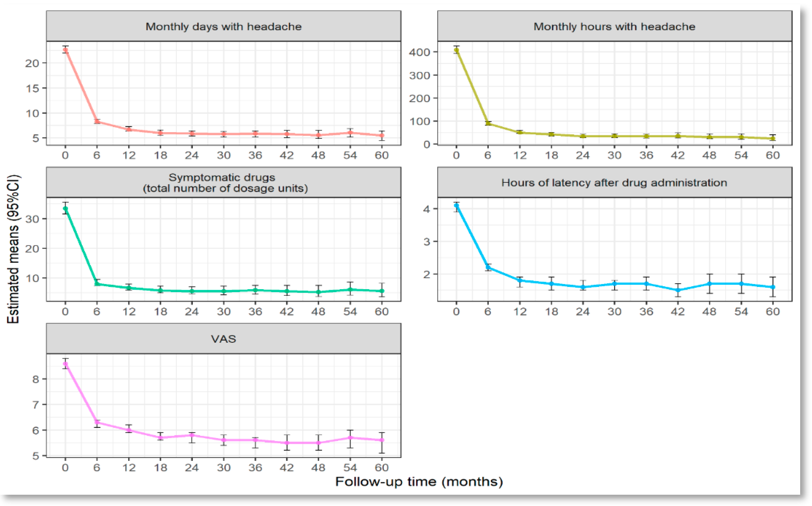Click the 'Follow-up time (months)' axis label
812x506 pixels.
(x=419, y=482)
